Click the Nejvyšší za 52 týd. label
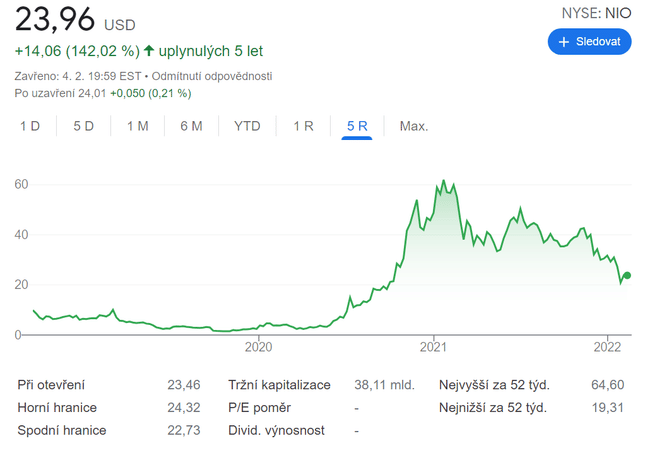This screenshot has width=650, height=458. click(494, 384)
